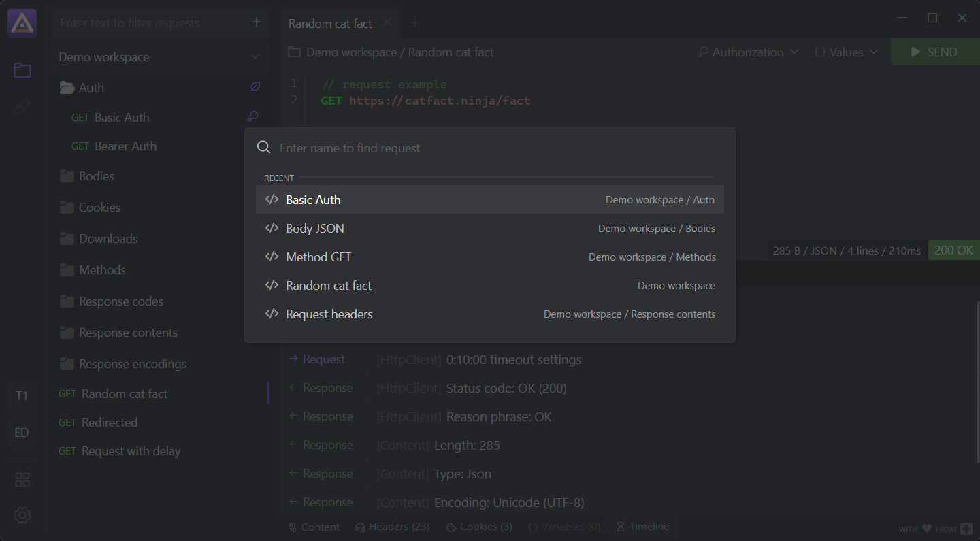Click code icon next to Request headers
The height and width of the screenshot is (541, 980).
[272, 314]
